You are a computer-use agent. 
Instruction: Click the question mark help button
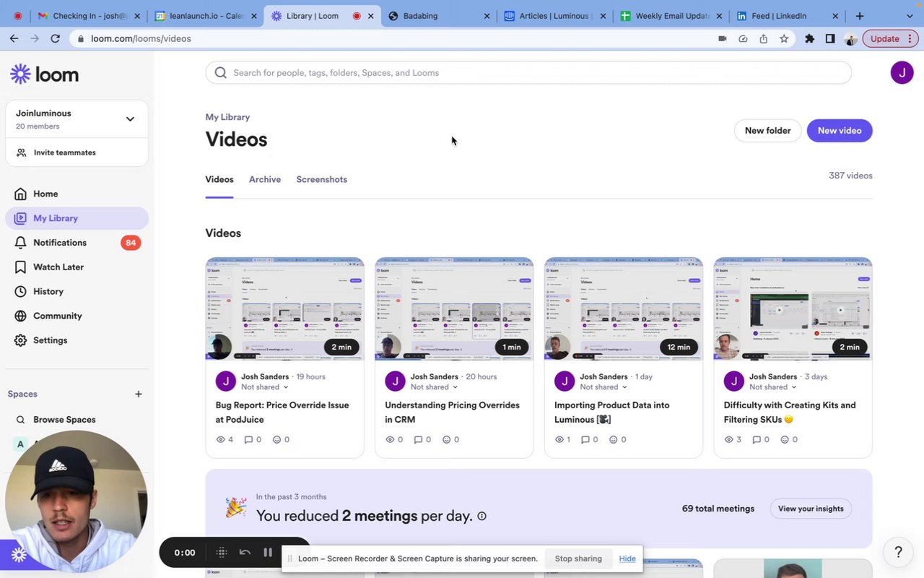tap(898, 552)
